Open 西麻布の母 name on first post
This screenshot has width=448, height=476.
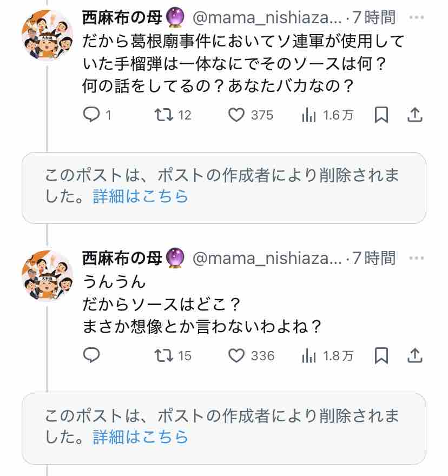click(x=122, y=18)
